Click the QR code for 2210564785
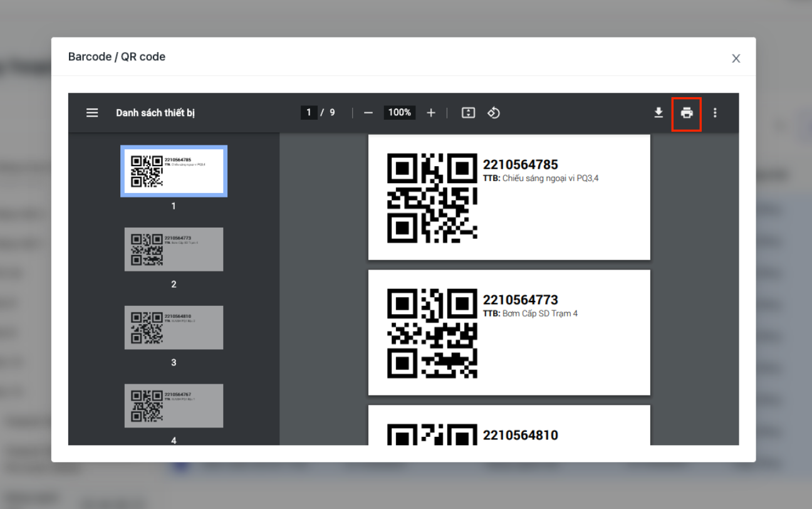This screenshot has height=509, width=812. click(432, 197)
